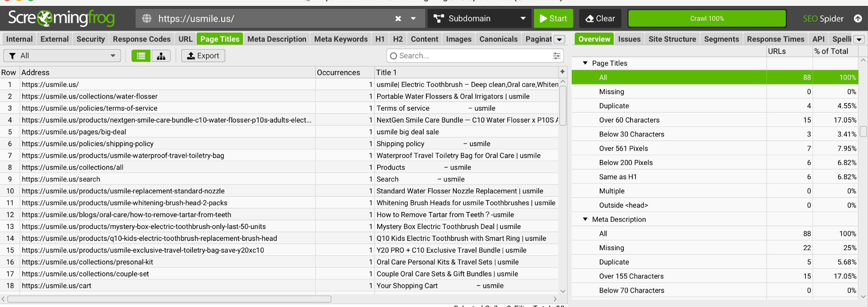Switch to the Response Times tab
The image size is (868, 307).
click(776, 39)
